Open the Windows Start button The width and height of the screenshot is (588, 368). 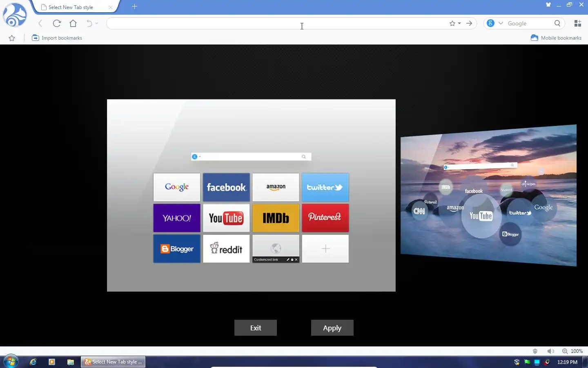point(11,362)
